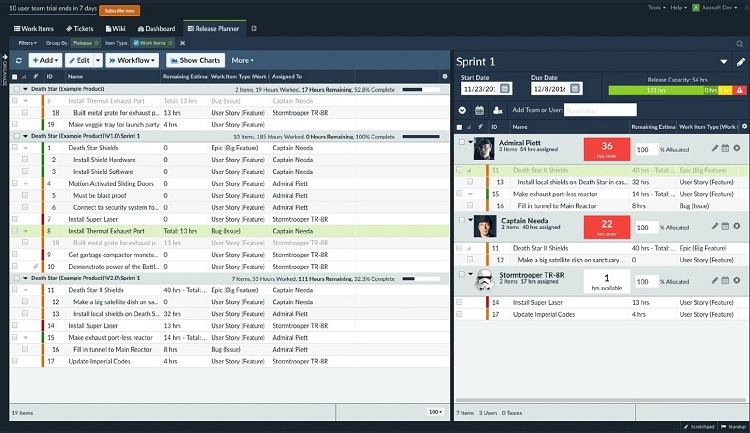Collapse the V2.0\Sprint 1 group
The width and height of the screenshot is (750, 433).
pyautogui.click(x=25, y=278)
